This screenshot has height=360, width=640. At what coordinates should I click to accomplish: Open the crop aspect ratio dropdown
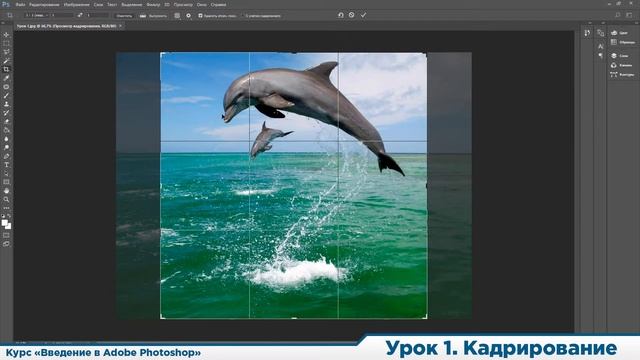click(x=36, y=16)
